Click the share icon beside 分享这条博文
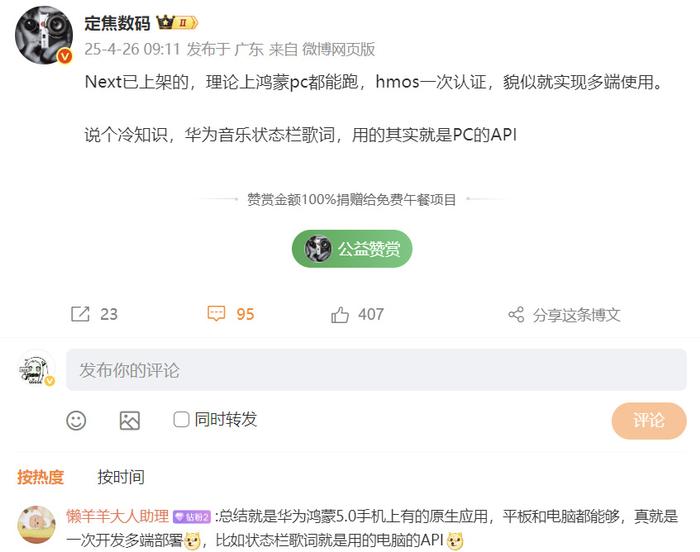700x552 pixels. [516, 314]
